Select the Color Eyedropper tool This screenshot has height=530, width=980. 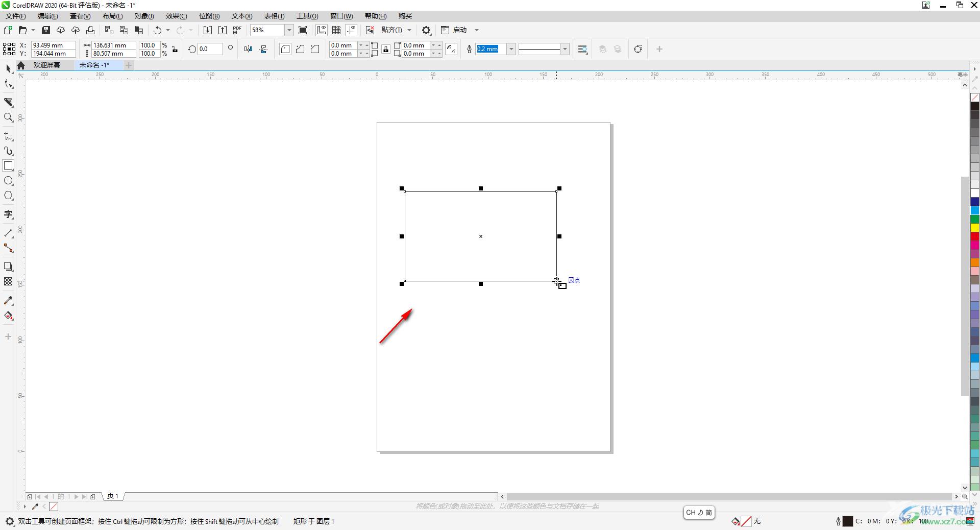(8, 301)
